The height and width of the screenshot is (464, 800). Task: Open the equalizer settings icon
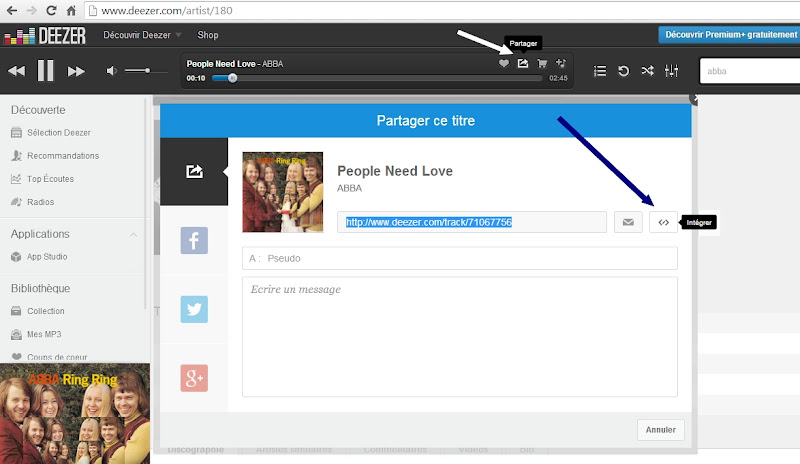coord(671,71)
